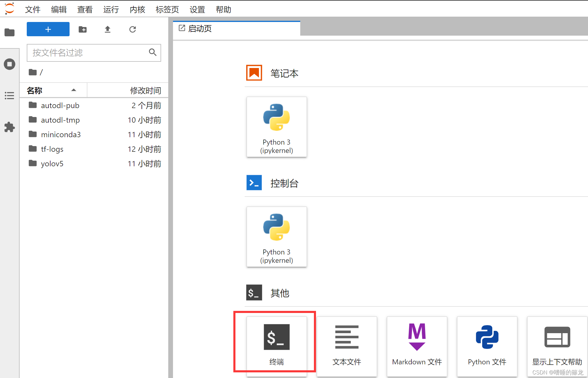The width and height of the screenshot is (588, 378).
Task: Launch Python 3 ipykernel console
Action: [x=276, y=237]
